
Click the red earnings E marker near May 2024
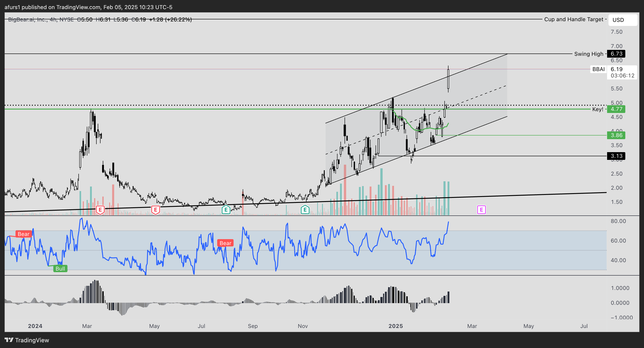tap(155, 210)
